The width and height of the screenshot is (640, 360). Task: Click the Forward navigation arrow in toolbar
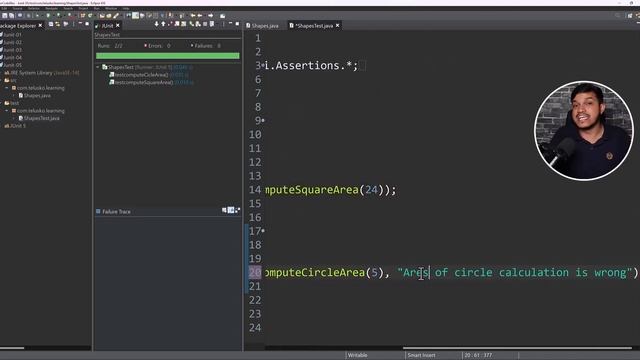[211, 16]
